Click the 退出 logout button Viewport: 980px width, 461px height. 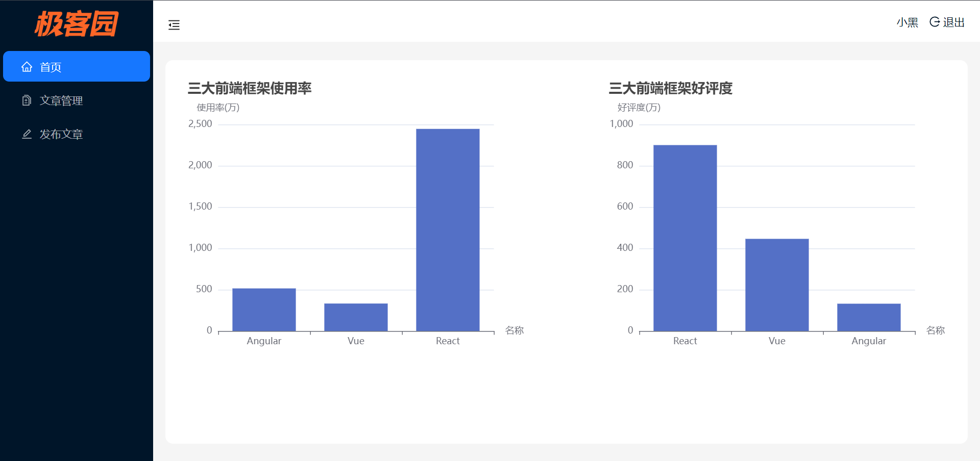(953, 22)
